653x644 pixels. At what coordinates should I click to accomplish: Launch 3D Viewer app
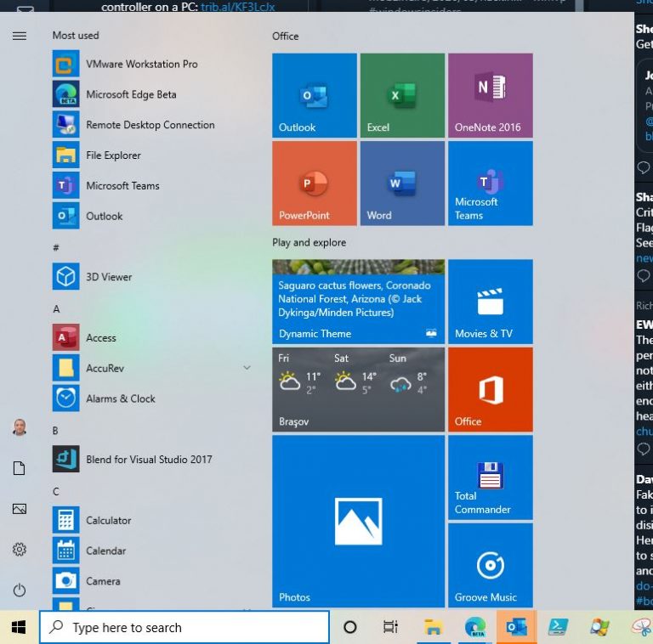click(152, 277)
